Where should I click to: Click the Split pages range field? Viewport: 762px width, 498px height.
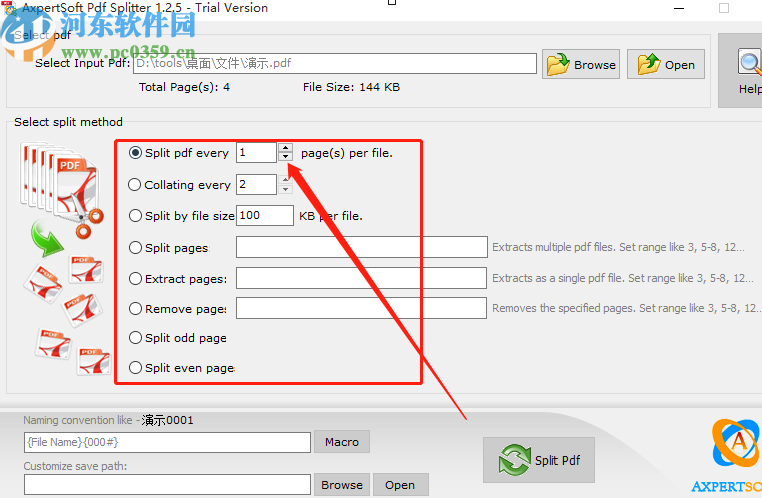click(x=362, y=247)
